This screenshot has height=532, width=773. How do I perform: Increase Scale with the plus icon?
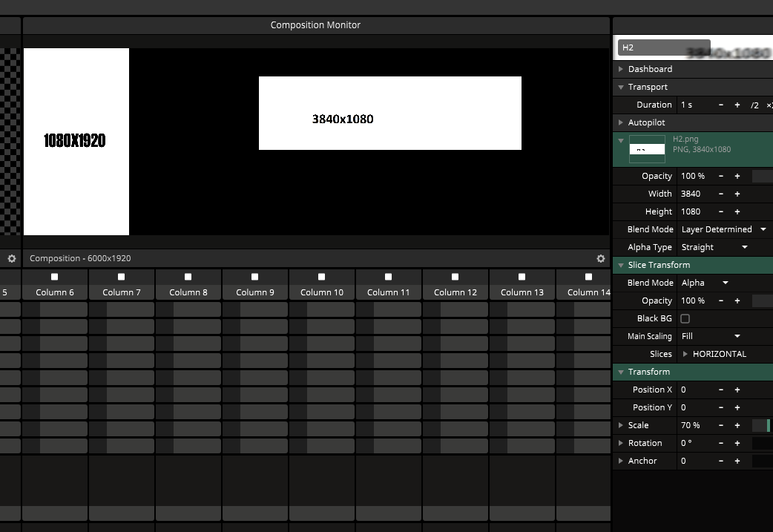[737, 425]
